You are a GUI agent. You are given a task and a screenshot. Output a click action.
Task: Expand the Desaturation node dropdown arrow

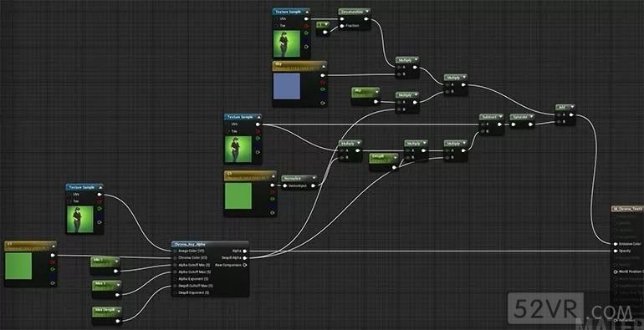[367, 12]
